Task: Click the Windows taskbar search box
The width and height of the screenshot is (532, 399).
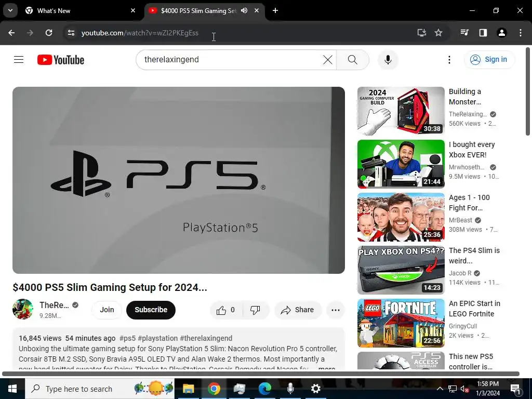Action: click(100, 389)
